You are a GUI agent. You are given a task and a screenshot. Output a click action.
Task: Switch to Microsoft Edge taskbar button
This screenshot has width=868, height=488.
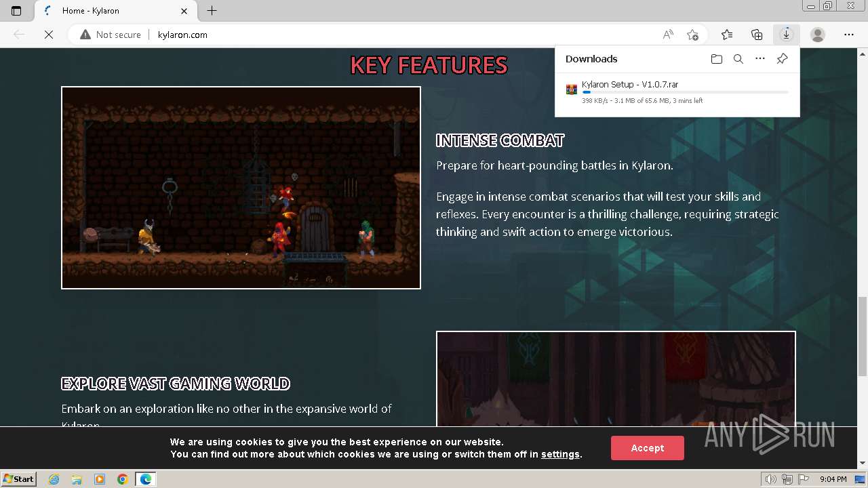click(x=146, y=479)
